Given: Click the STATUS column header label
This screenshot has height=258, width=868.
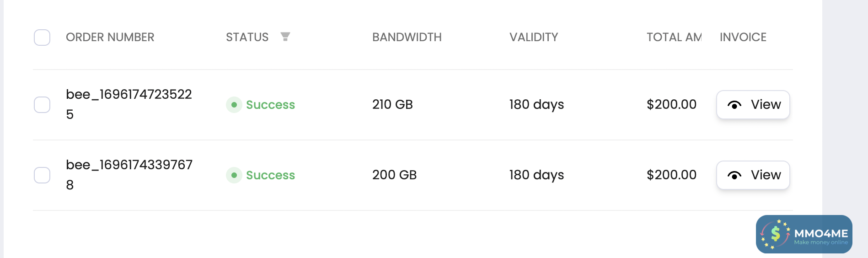Looking at the screenshot, I should tap(247, 37).
